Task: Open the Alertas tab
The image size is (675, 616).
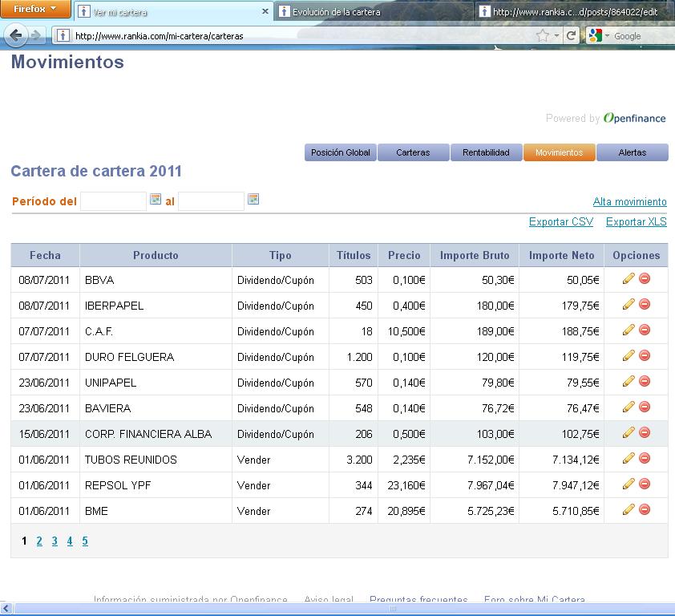Action: click(633, 152)
